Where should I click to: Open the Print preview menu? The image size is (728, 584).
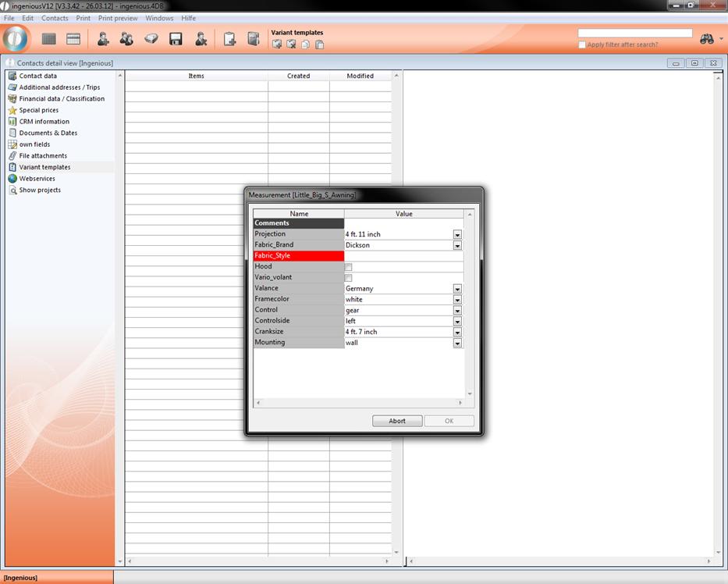tap(118, 18)
